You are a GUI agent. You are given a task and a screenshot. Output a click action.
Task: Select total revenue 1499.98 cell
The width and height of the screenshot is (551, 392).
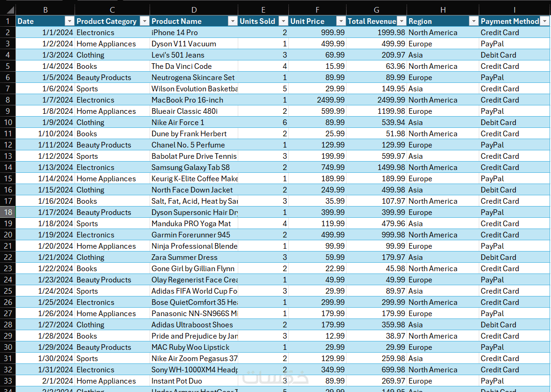(x=377, y=167)
